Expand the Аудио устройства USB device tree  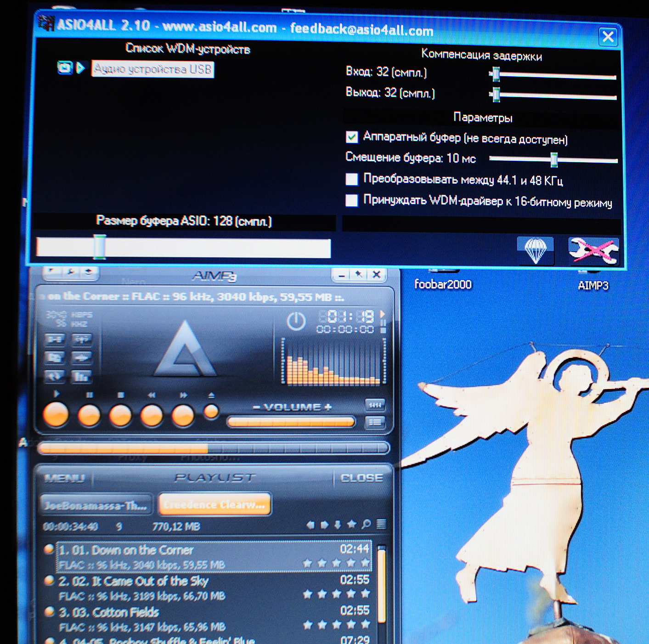coord(81,68)
